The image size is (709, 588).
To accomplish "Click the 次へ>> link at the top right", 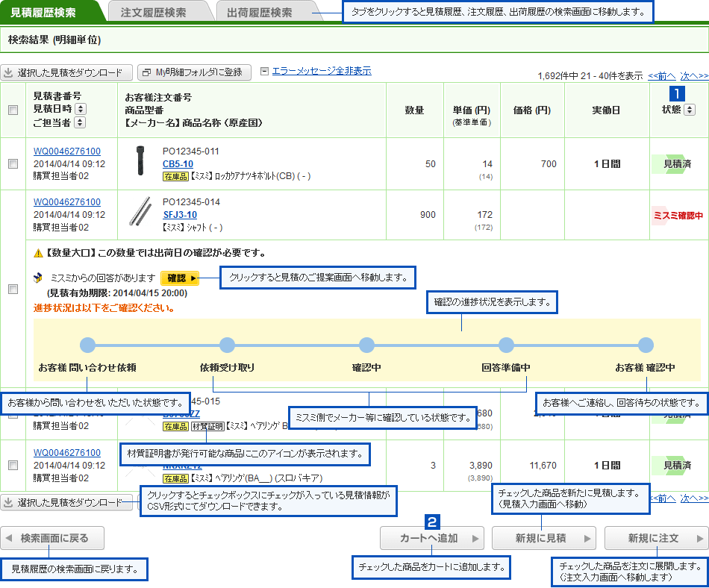I will click(x=693, y=75).
